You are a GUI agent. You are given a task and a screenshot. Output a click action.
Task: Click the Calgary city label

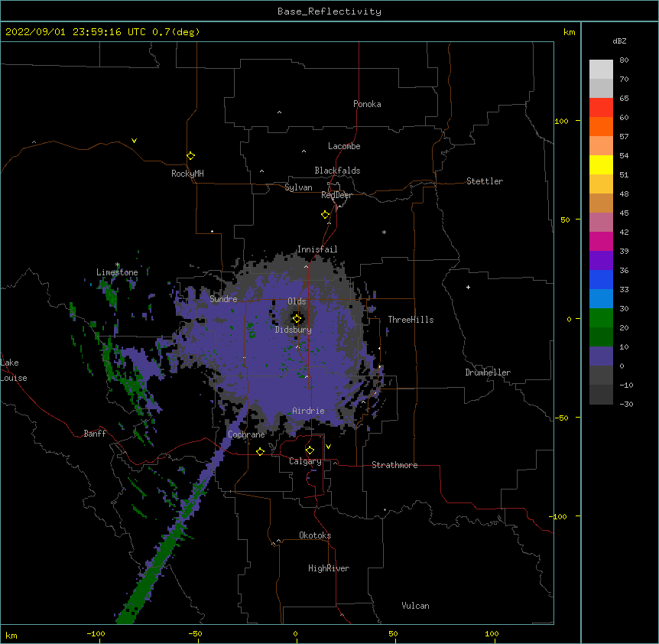305,461
